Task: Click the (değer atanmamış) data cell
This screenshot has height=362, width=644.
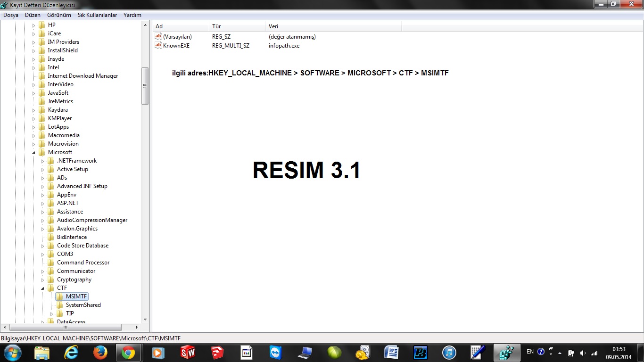Action: point(292,37)
